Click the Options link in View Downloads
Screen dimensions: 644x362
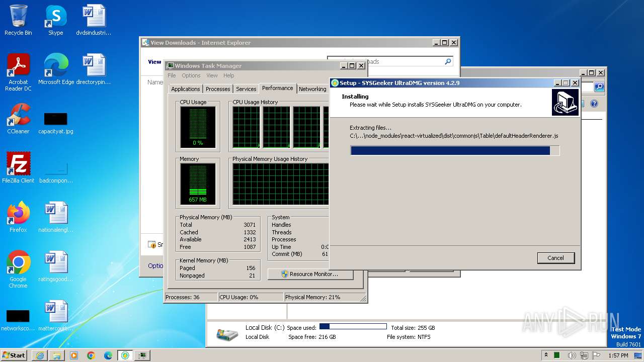pos(155,265)
